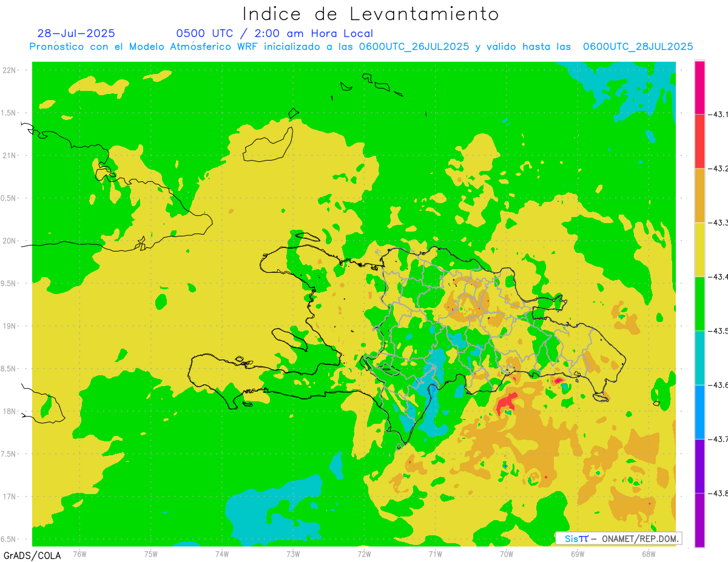Click the partly cut latitude label '6.5N'
Image resolution: width=728 pixels, height=562 pixels.
(x=8, y=539)
